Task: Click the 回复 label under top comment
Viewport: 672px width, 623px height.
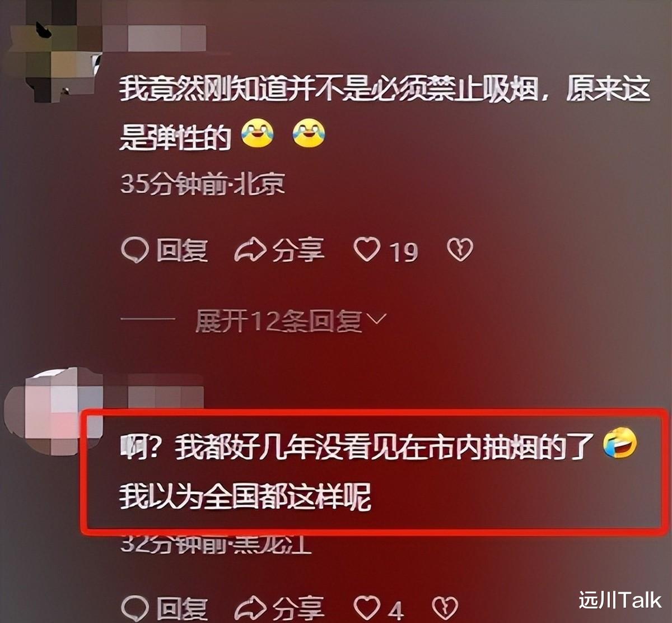Action: click(x=182, y=251)
